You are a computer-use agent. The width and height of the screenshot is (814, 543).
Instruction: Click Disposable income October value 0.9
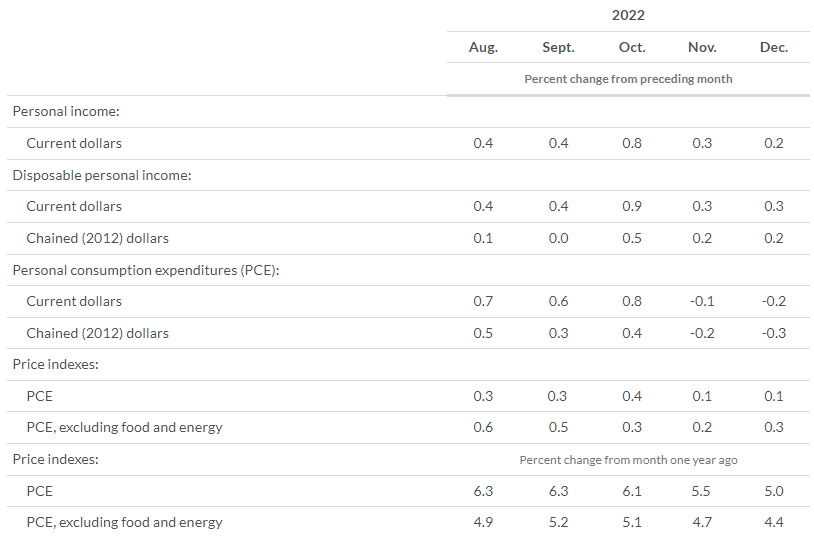[x=632, y=206]
